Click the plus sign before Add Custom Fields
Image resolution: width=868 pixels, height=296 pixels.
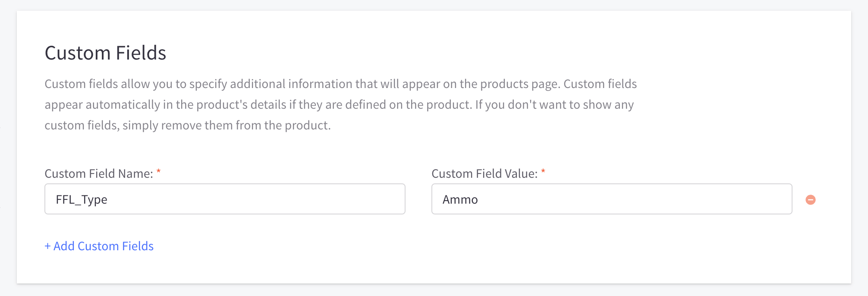pos(47,246)
